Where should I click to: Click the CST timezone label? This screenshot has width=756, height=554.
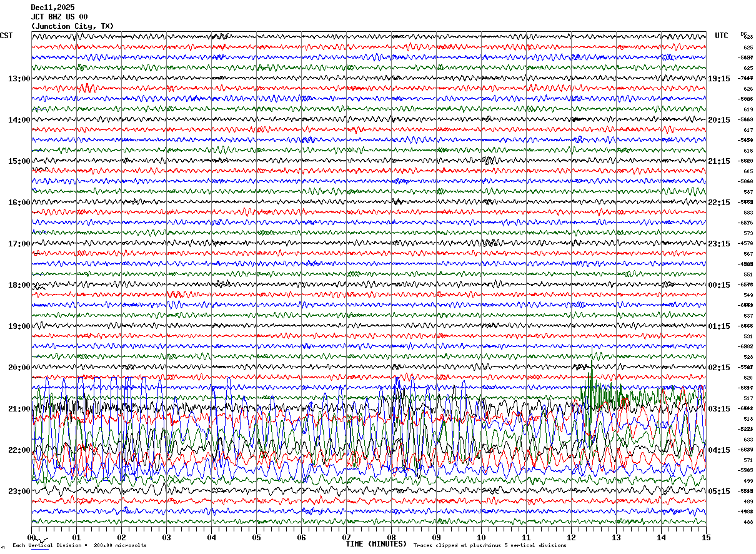tap(6, 36)
